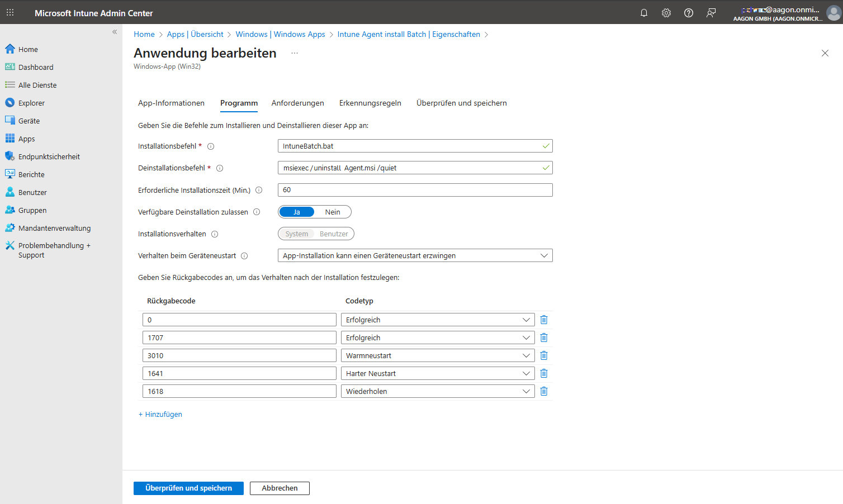
Task: Open the notifications bell icon
Action: [x=644, y=13]
